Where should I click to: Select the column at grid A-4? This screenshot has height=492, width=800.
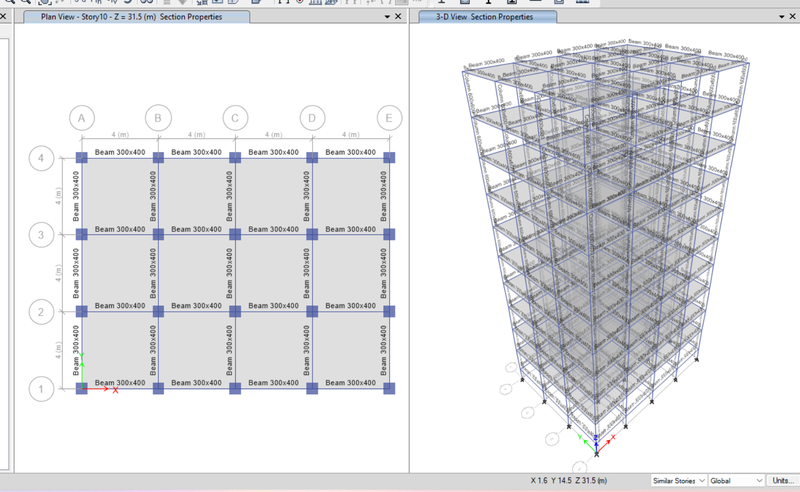[x=82, y=157]
